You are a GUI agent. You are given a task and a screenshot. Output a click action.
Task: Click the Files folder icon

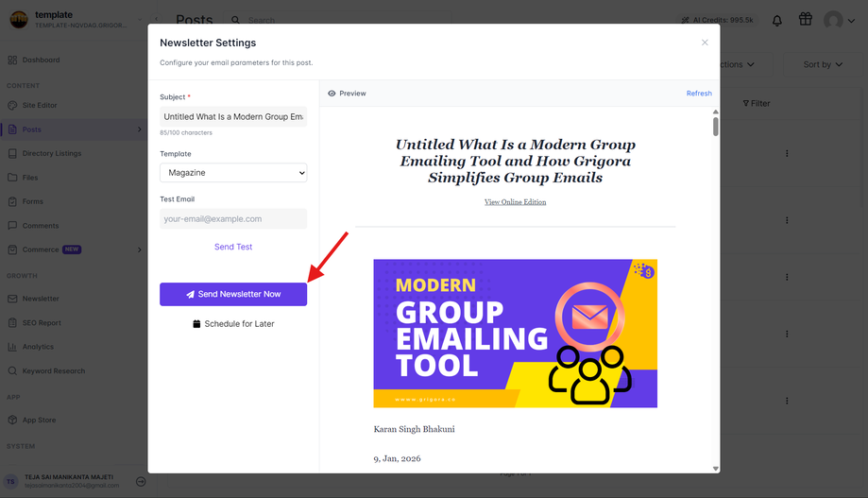[x=12, y=178]
